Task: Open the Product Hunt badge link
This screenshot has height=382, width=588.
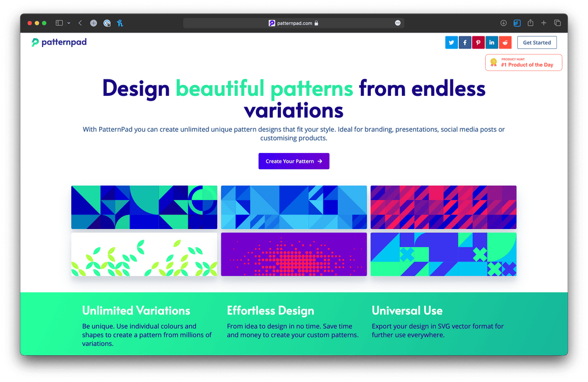Action: tap(523, 62)
